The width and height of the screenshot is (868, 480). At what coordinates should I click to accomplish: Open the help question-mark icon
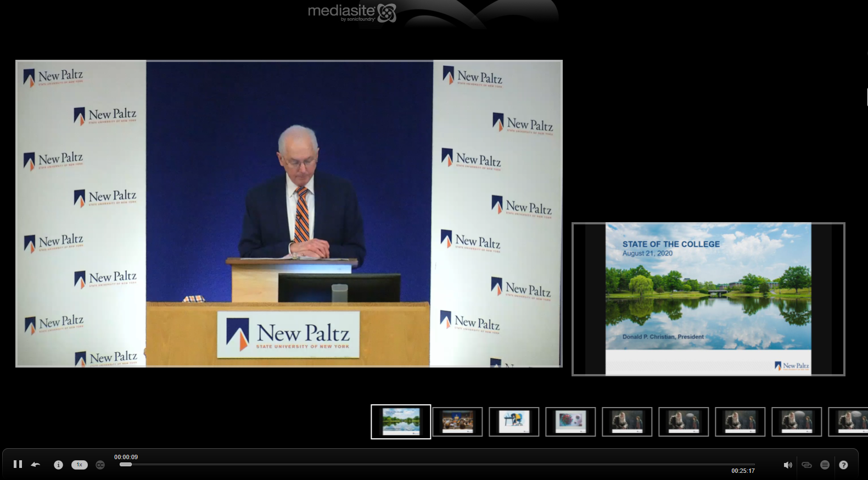click(843, 465)
